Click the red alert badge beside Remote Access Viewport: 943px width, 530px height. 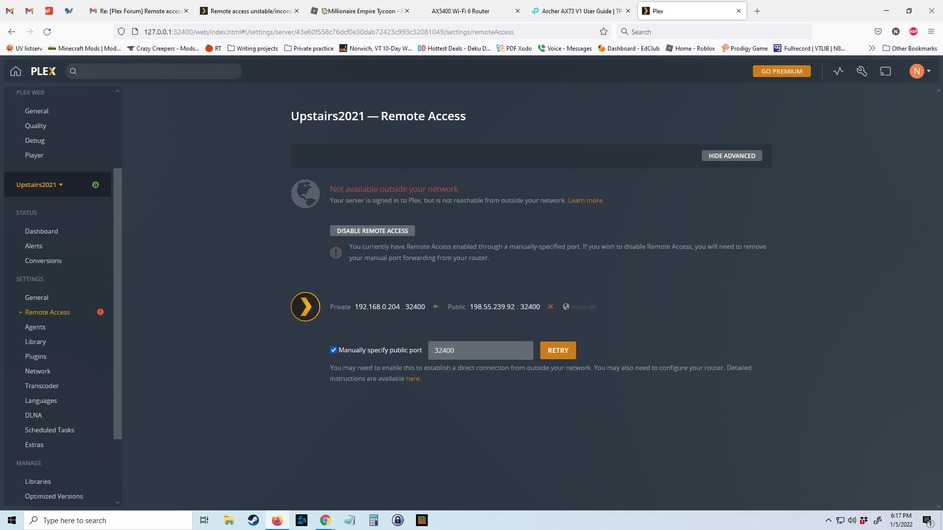100,312
